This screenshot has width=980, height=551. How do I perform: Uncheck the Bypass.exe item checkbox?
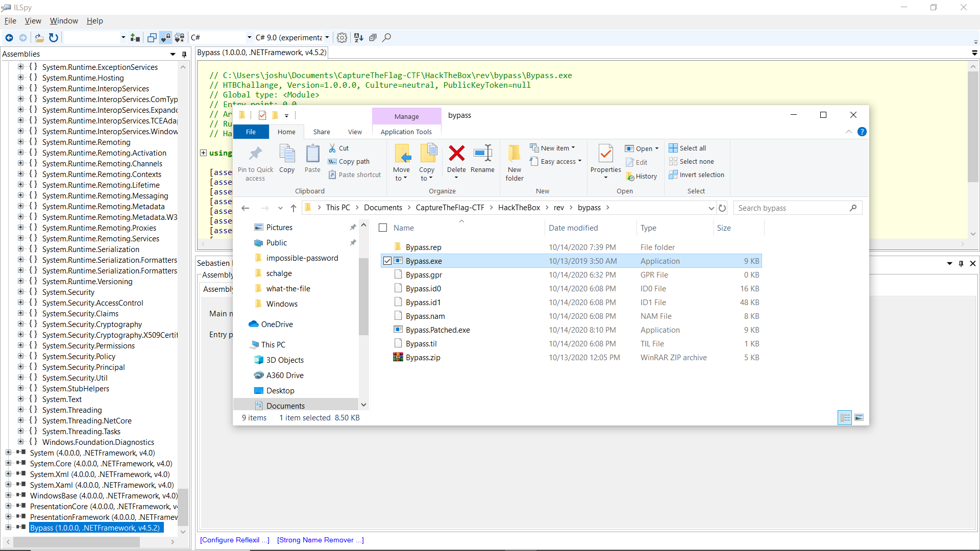(387, 261)
